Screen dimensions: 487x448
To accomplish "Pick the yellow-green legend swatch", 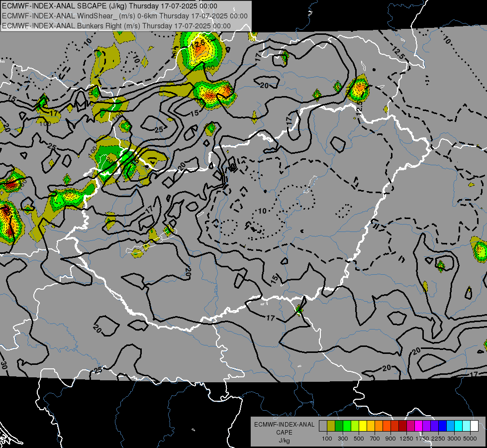I will coord(355,426).
